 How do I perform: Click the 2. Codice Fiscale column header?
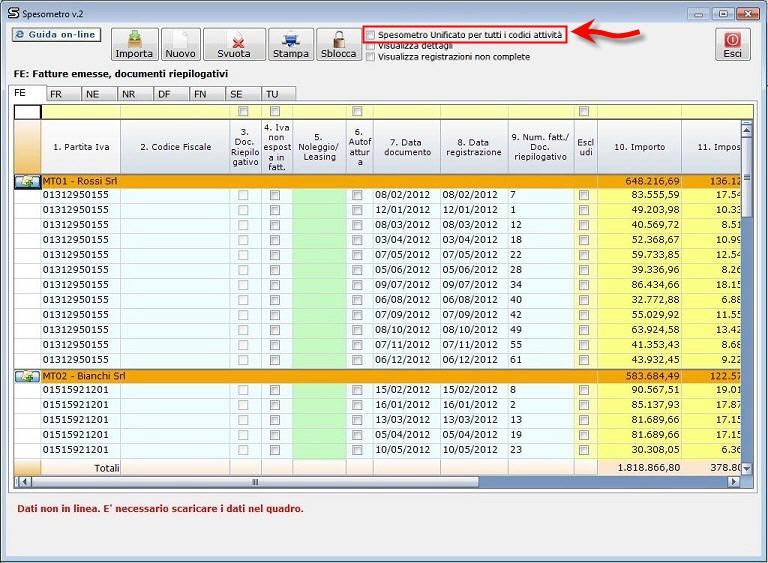click(175, 147)
